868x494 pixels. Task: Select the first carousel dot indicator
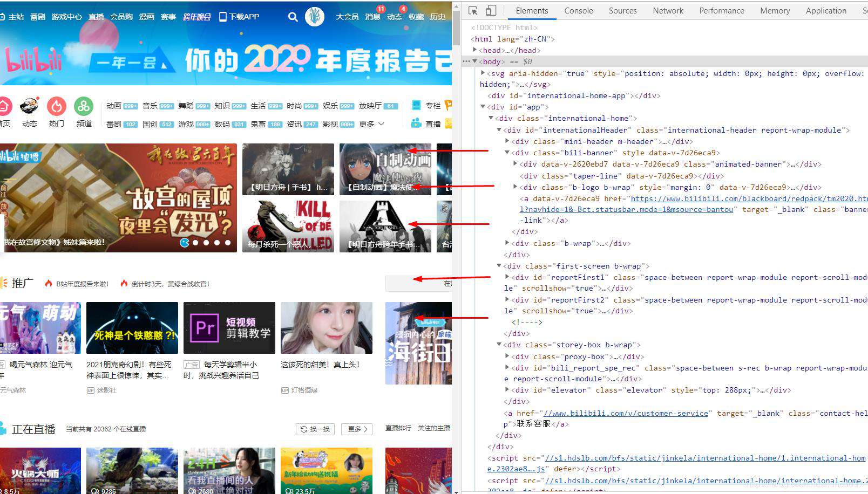click(185, 243)
